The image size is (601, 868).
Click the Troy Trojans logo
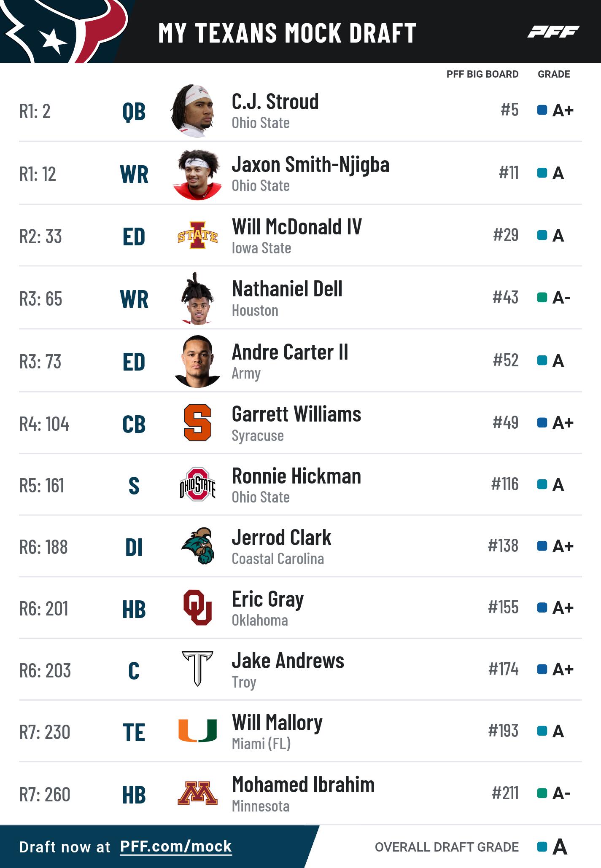[x=197, y=669]
